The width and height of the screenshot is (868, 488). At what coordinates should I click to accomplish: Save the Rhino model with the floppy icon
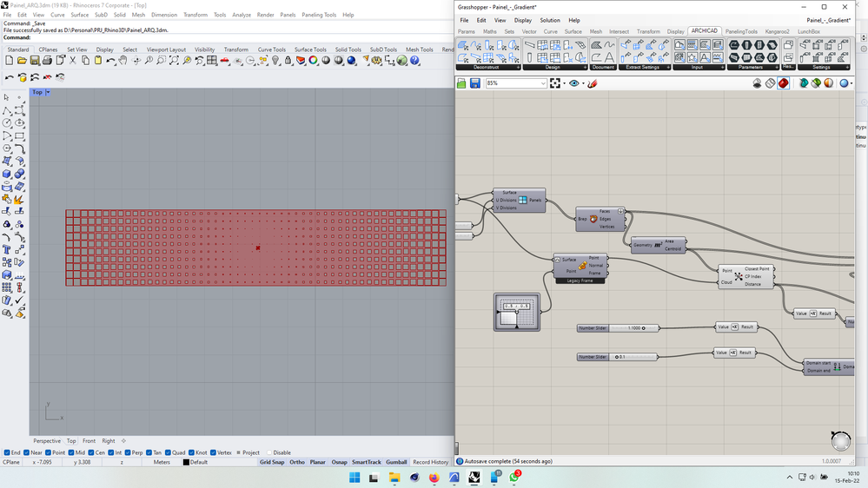coord(35,60)
